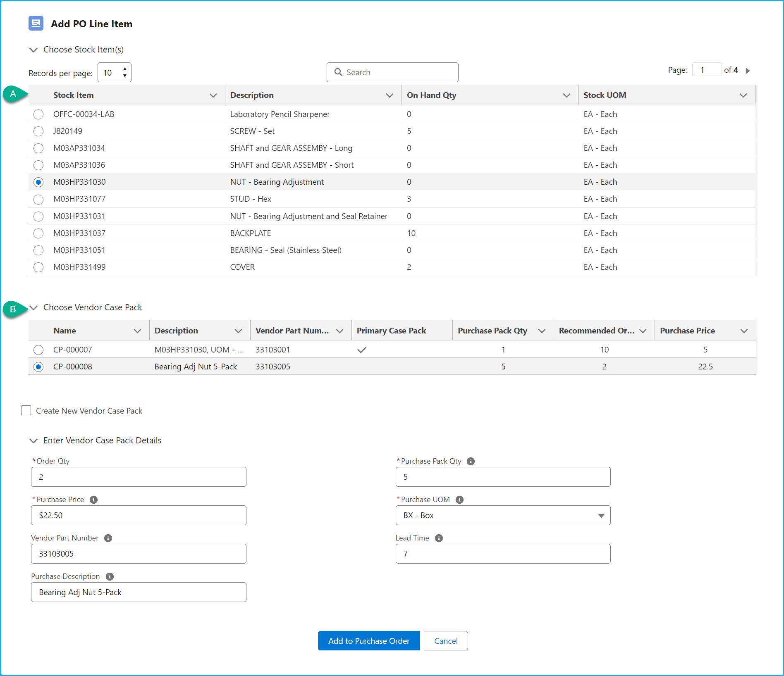Select case pack CP-000007

coord(38,350)
